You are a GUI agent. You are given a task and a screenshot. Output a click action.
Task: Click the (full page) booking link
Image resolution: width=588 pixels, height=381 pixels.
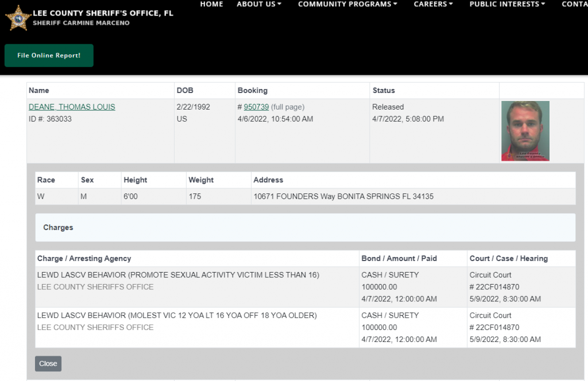(288, 107)
